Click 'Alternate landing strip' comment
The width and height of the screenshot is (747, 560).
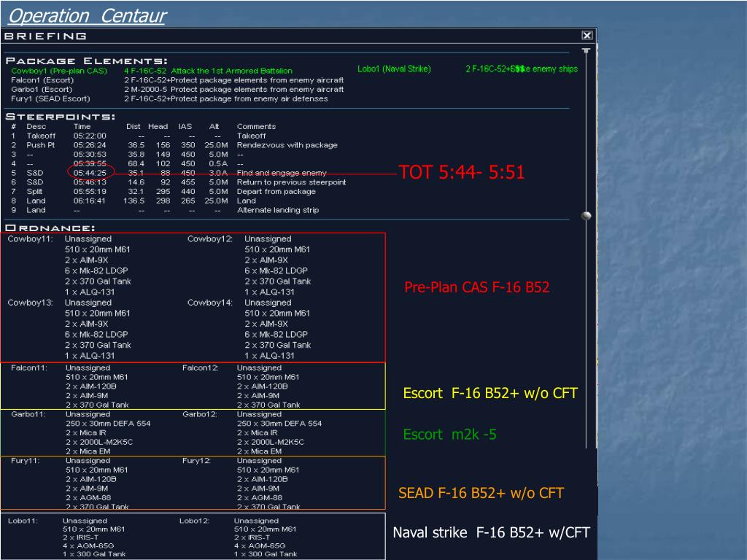pos(278,209)
